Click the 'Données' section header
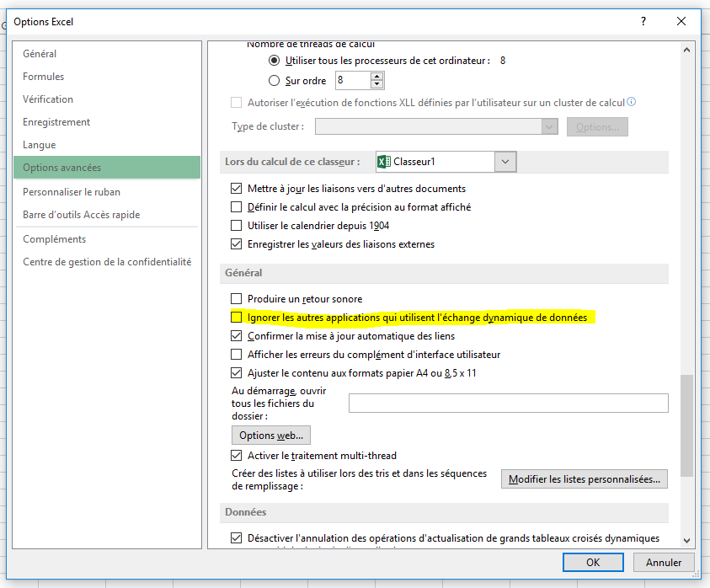This screenshot has width=710, height=588. click(444, 512)
